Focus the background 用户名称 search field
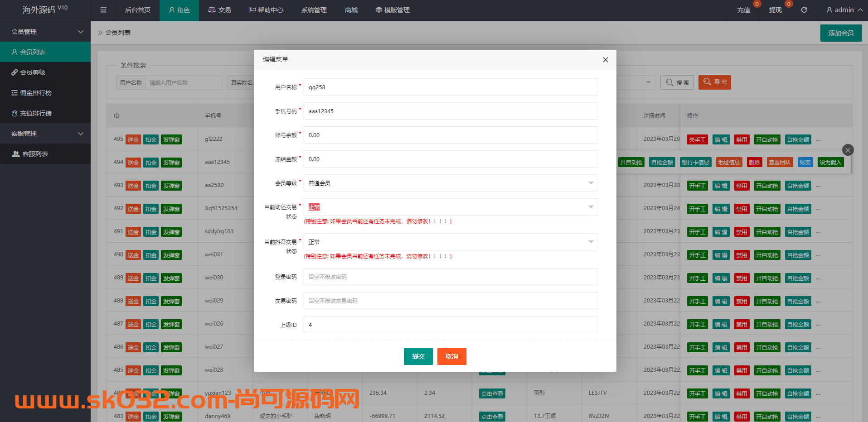 click(x=184, y=82)
